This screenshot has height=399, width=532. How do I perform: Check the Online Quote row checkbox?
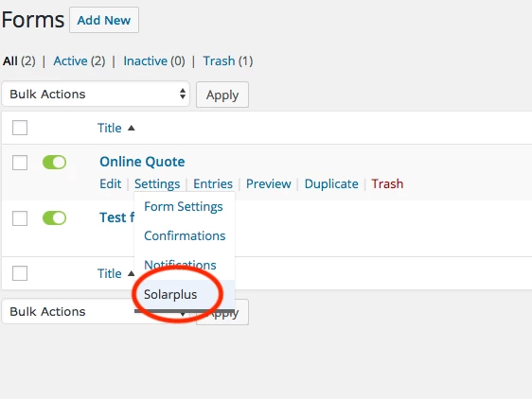(20, 163)
